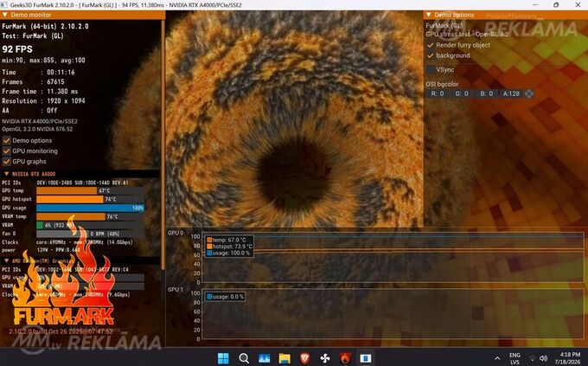
Task: Click the OpenGL 3.2.0 NVIDIA 576.52 text
Action: click(x=37, y=129)
